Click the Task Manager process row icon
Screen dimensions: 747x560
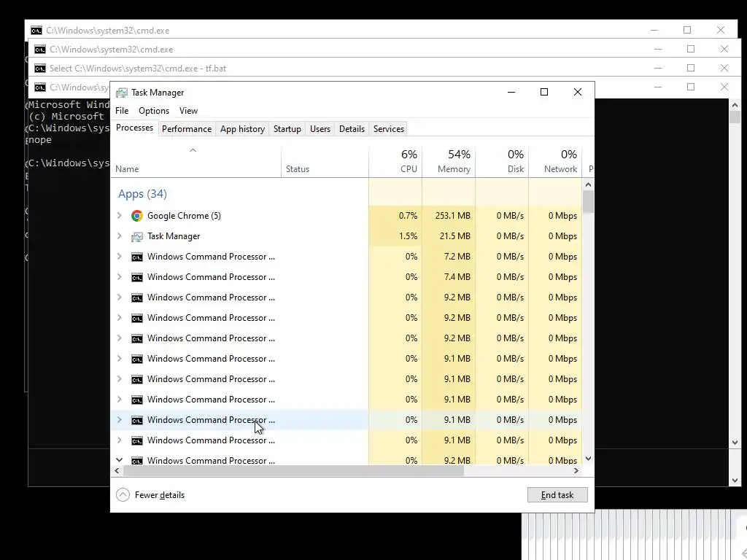click(136, 236)
